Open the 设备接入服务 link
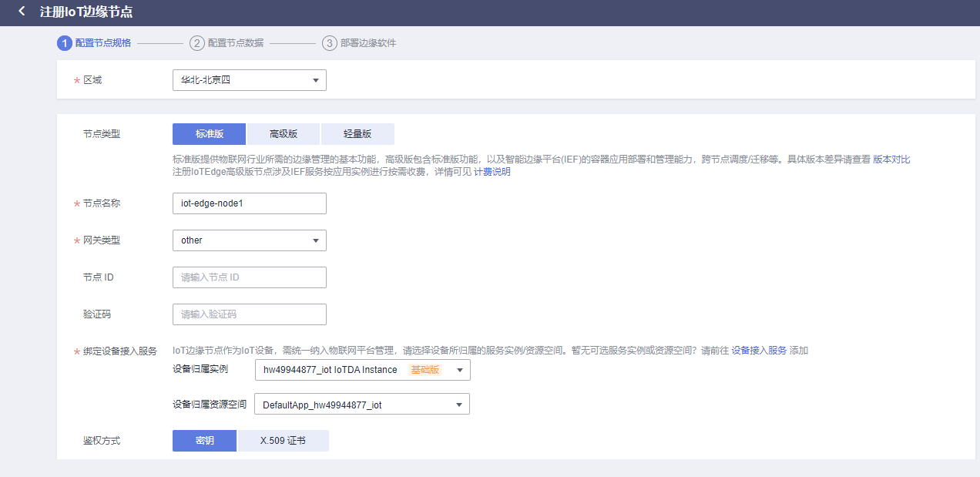The image size is (980, 477). click(x=759, y=350)
